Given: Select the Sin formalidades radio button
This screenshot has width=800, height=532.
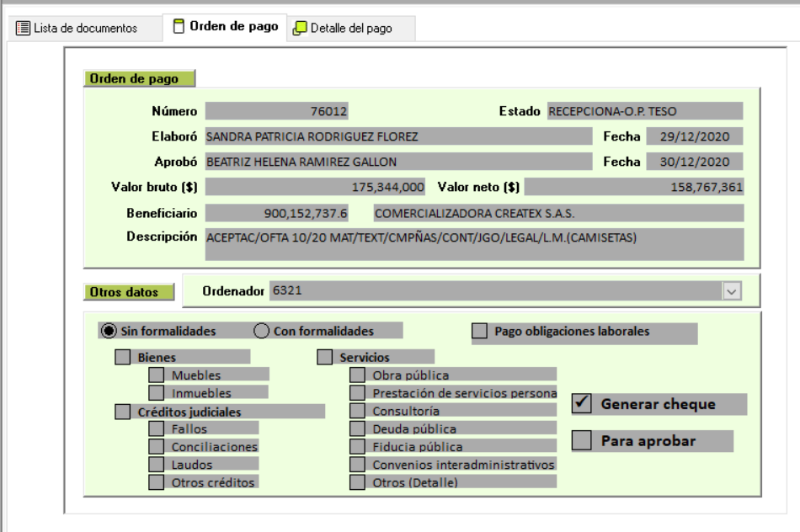Looking at the screenshot, I should coord(108,331).
